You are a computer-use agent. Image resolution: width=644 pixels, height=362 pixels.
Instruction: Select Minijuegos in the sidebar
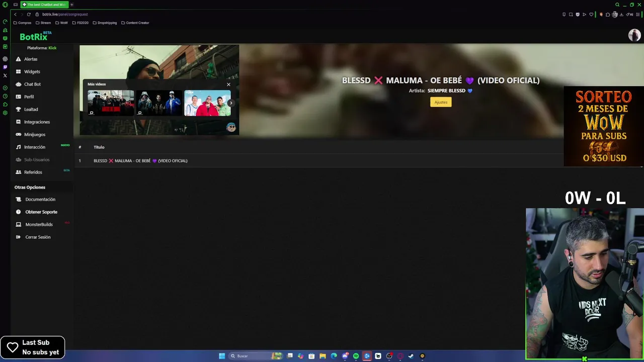34,134
